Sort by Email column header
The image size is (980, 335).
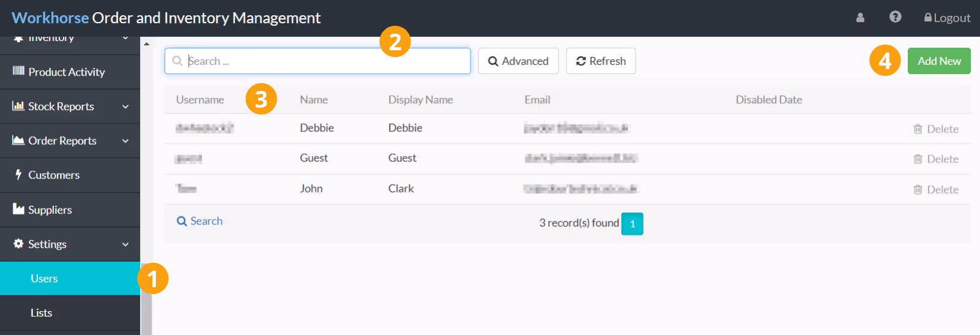(537, 100)
